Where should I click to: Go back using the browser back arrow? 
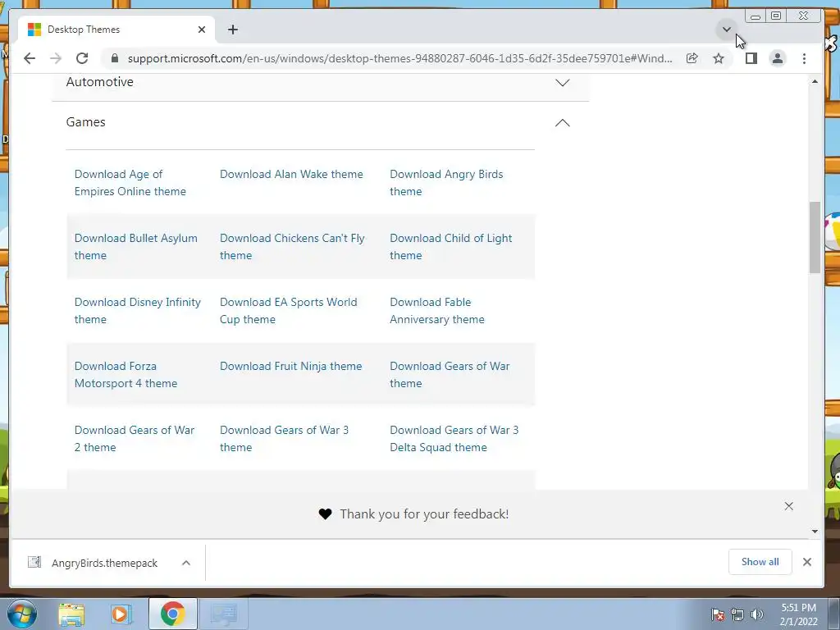30,58
